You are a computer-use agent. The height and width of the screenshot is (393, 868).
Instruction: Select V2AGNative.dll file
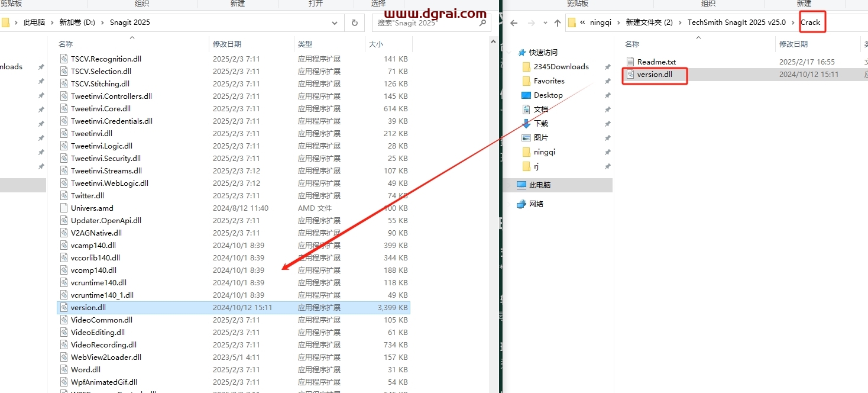point(96,233)
